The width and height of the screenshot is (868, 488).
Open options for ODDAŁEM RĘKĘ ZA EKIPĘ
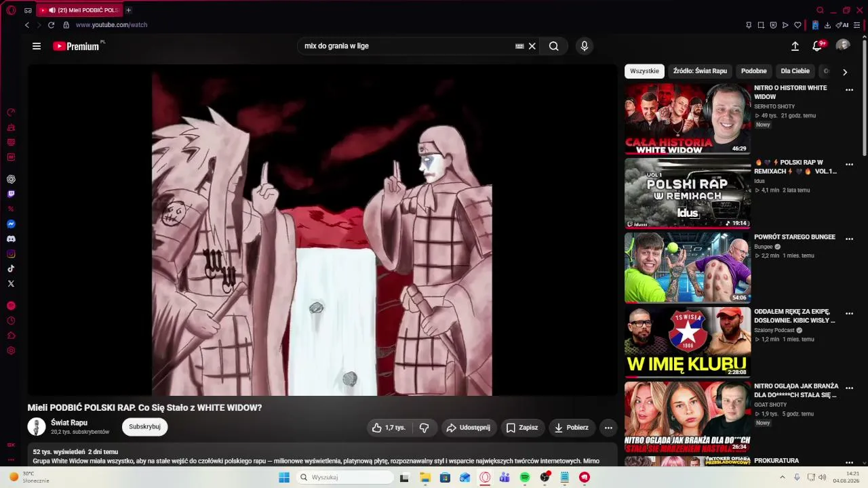pos(849,313)
